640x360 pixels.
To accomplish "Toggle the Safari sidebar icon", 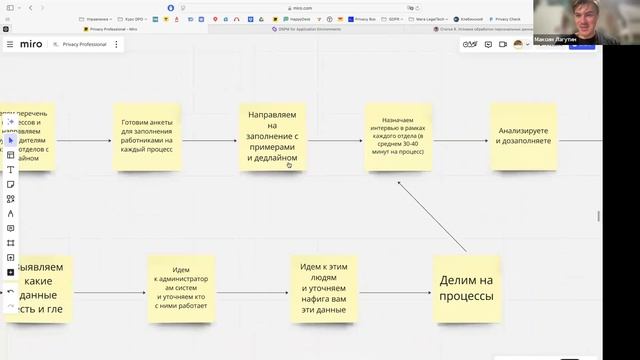I will 10,8.
